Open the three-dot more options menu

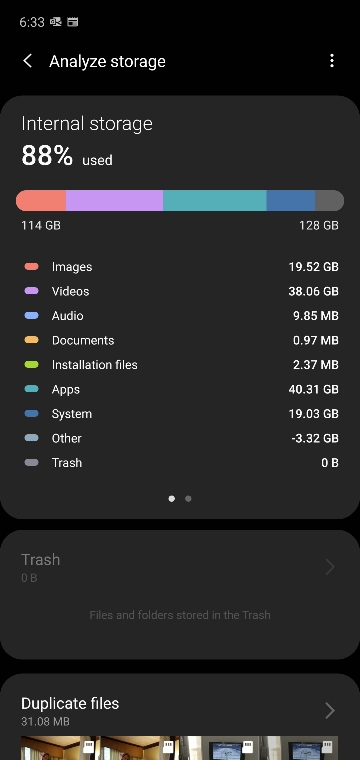point(332,61)
